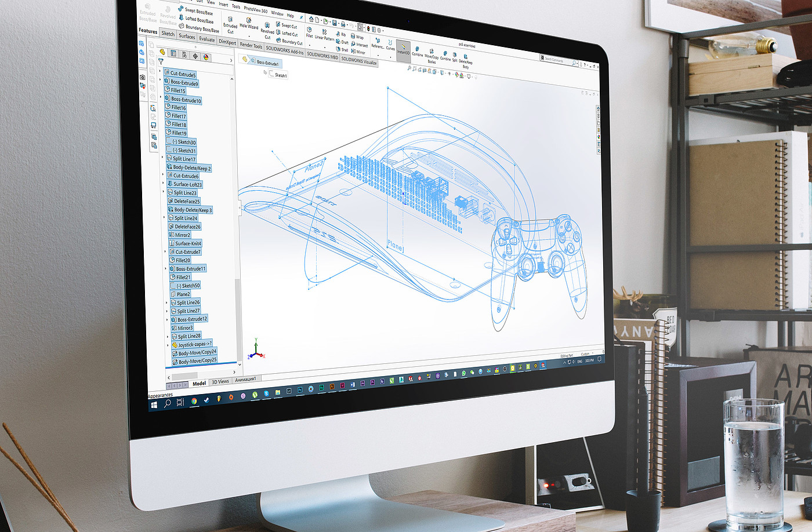The image size is (812, 532).
Task: Switch to the 3D Views bottom tab
Action: (x=220, y=381)
